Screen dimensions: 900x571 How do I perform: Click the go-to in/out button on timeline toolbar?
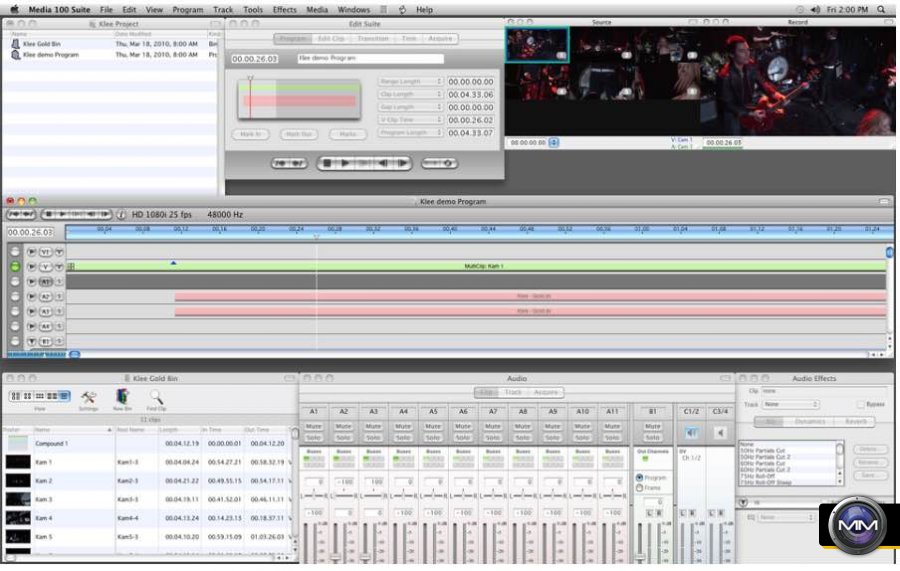(x=21, y=214)
